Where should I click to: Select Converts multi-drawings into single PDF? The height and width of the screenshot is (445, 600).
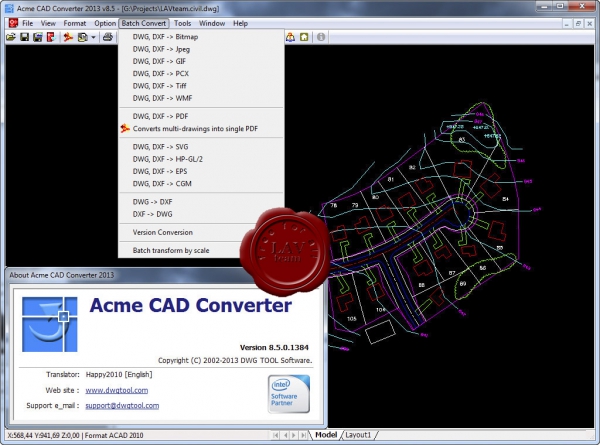point(201,129)
